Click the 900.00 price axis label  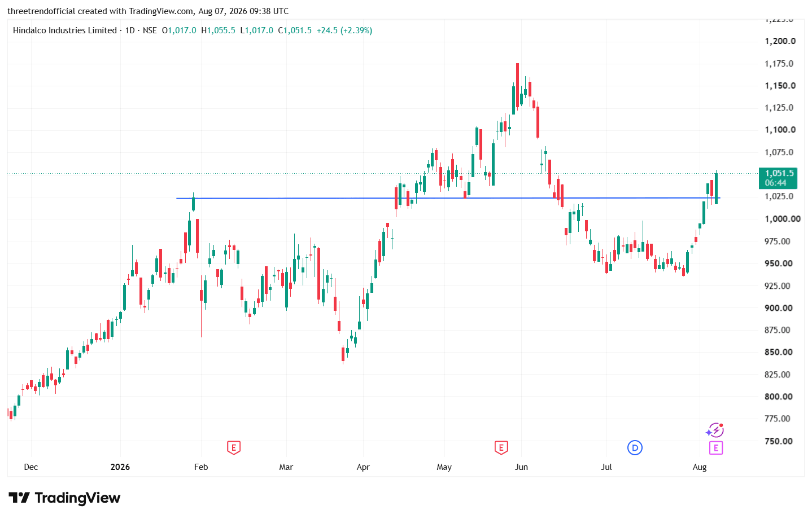tap(779, 308)
